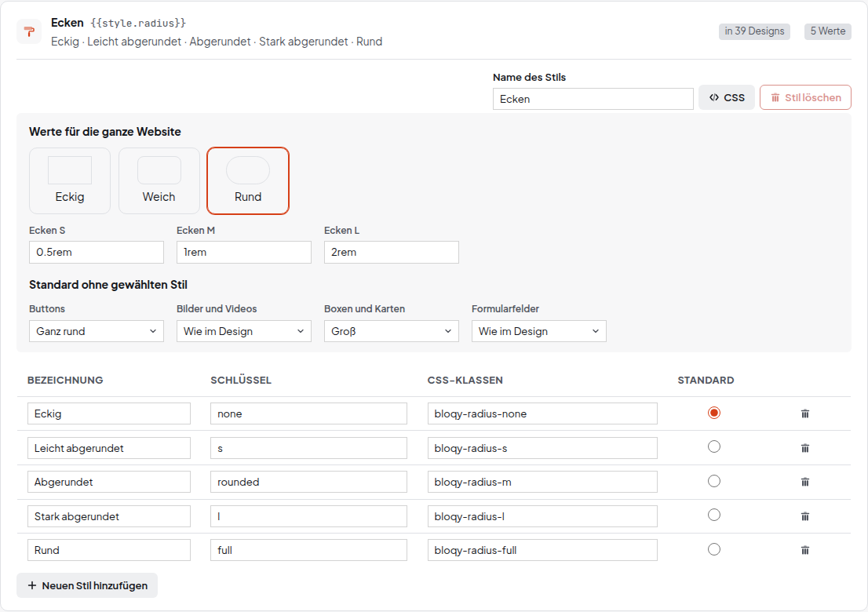This screenshot has height=612, width=868.
Task: Click trash icon for Stark abgerundet row
Action: [x=805, y=516]
